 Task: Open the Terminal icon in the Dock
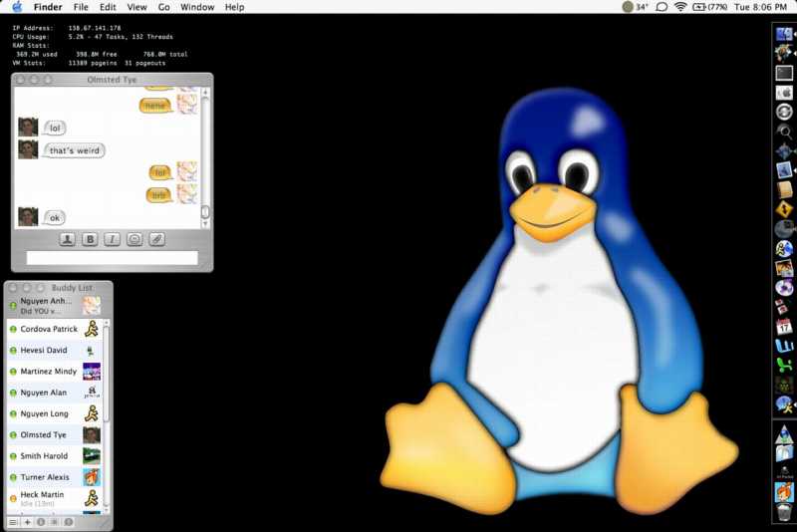[784, 73]
